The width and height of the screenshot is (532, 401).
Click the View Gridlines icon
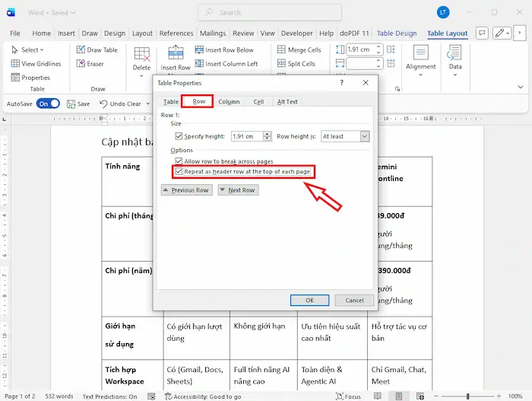click(x=15, y=64)
